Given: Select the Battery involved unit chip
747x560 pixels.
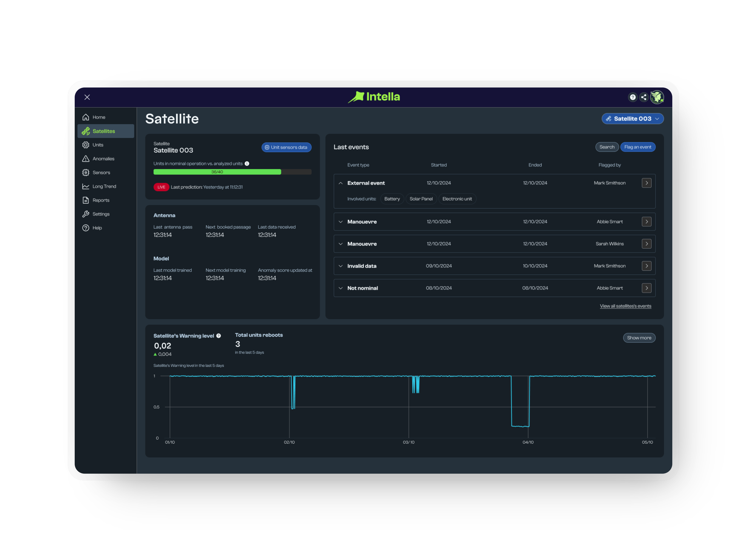Looking at the screenshot, I should 392,199.
